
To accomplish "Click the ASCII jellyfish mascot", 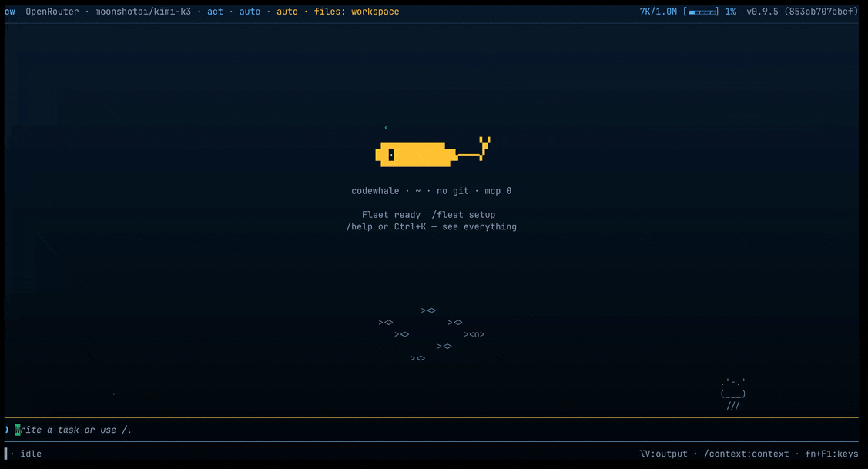I will coord(733,394).
